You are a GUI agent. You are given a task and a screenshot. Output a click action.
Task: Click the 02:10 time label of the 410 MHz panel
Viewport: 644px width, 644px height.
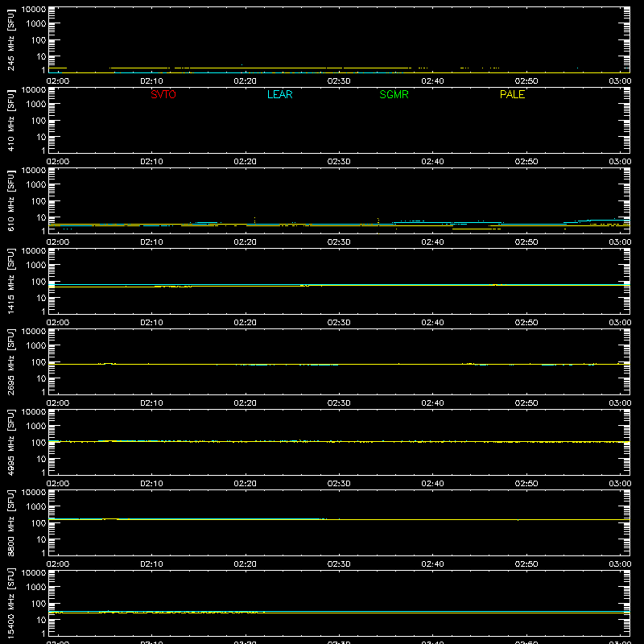tap(151, 162)
